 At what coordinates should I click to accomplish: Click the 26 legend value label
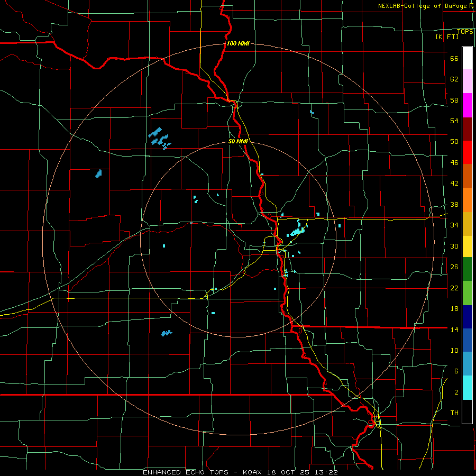(454, 267)
